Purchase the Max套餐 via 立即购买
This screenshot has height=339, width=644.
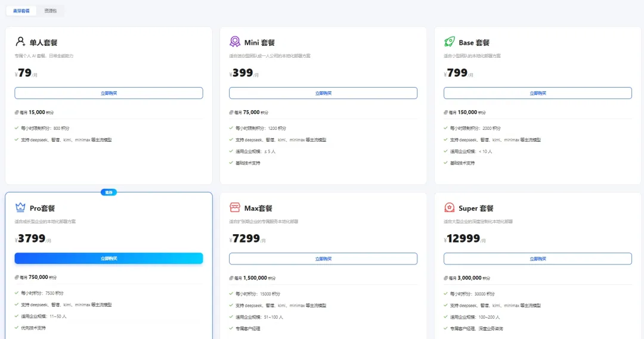[323, 259]
